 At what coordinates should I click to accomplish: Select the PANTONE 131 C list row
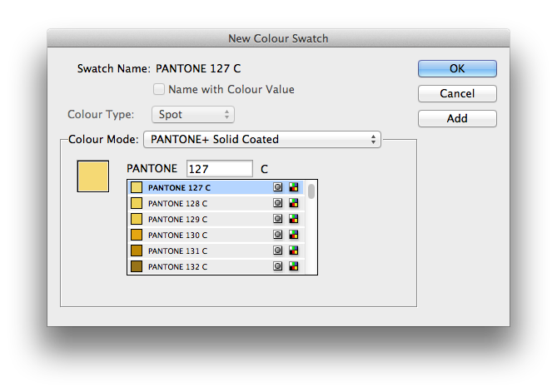click(x=216, y=251)
